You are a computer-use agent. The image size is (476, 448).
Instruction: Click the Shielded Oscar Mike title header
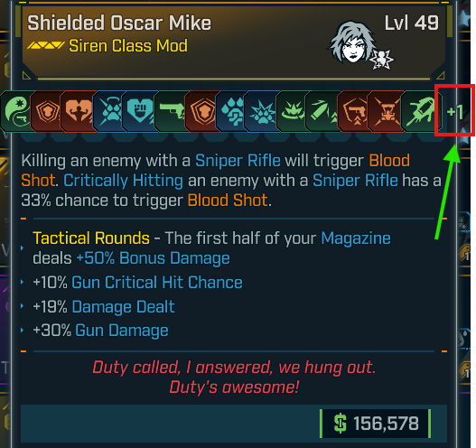click(119, 23)
